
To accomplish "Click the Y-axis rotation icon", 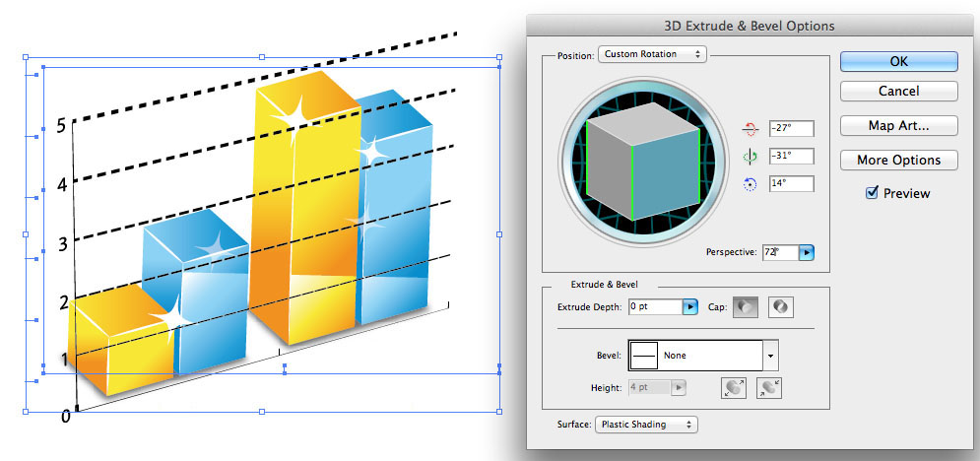I will (751, 157).
